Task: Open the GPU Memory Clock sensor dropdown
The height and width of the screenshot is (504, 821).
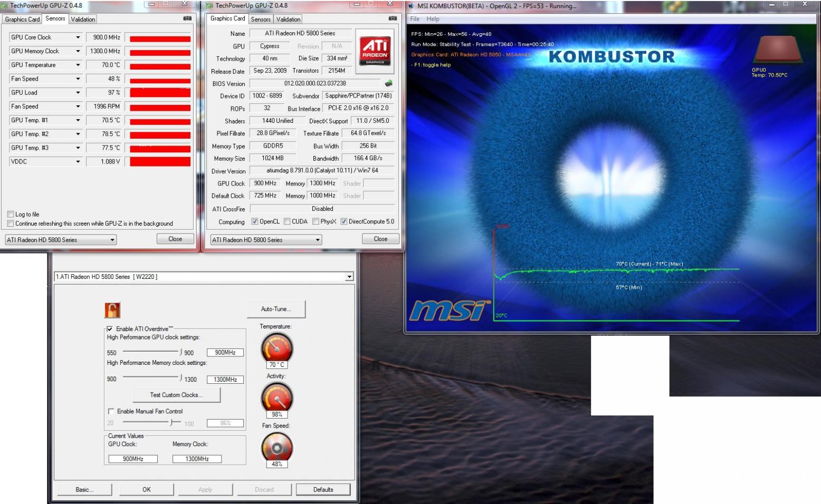Action: [78, 51]
